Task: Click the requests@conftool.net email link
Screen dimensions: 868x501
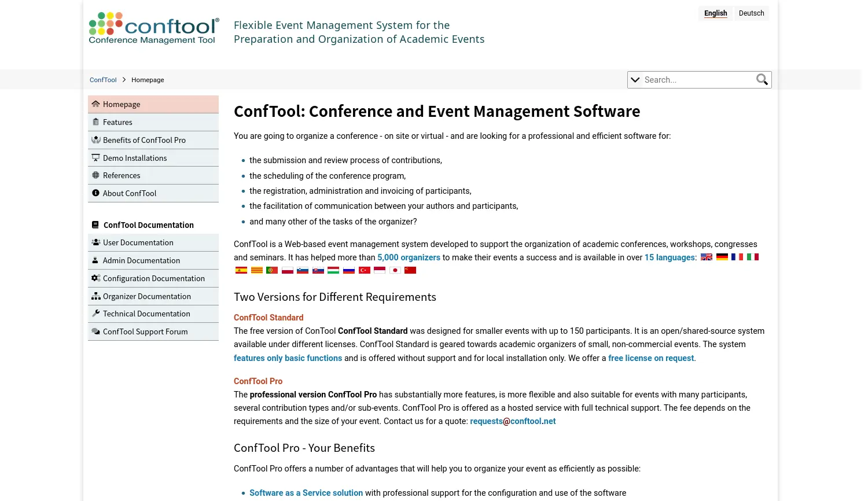Action: coord(513,421)
